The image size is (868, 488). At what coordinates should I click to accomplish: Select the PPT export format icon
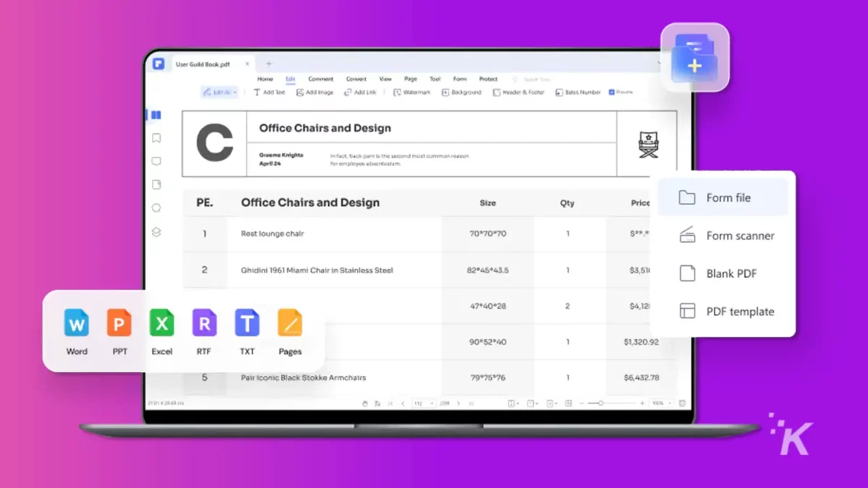click(x=119, y=323)
